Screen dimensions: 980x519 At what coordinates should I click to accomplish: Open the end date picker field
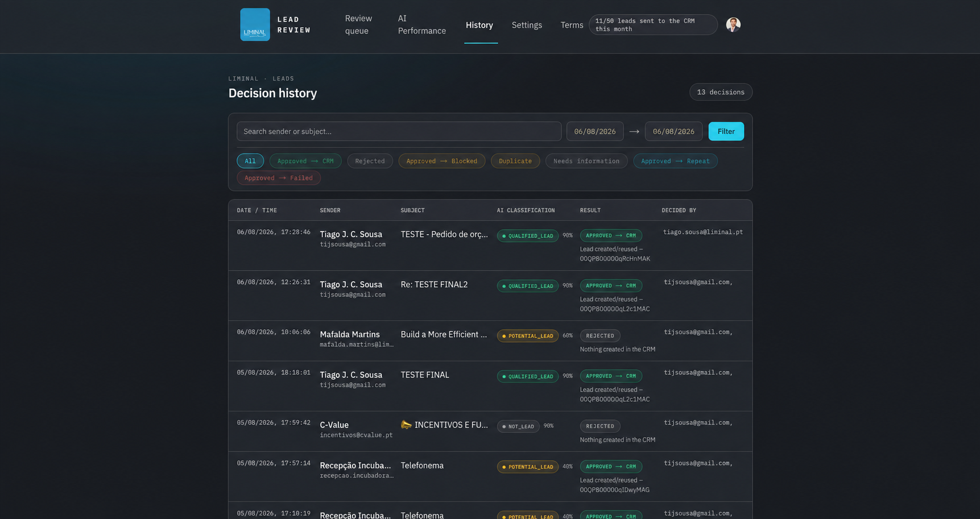coord(673,131)
